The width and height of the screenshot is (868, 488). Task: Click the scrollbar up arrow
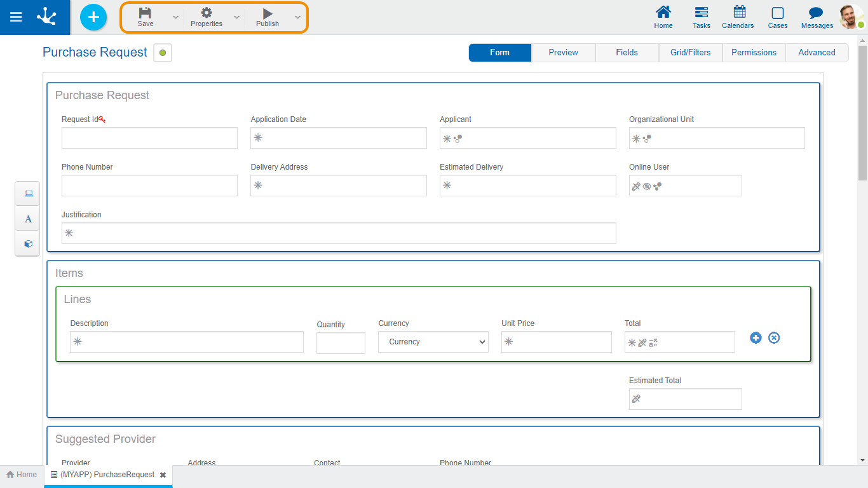pyautogui.click(x=862, y=40)
